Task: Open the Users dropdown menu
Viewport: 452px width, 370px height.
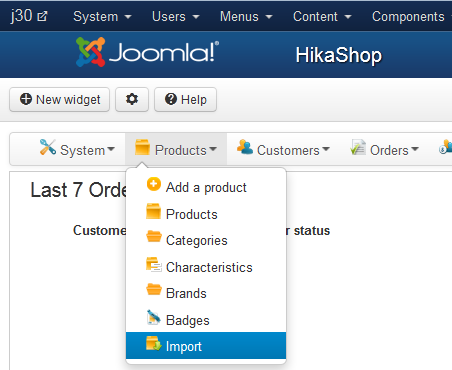Action: pyautogui.click(x=176, y=16)
